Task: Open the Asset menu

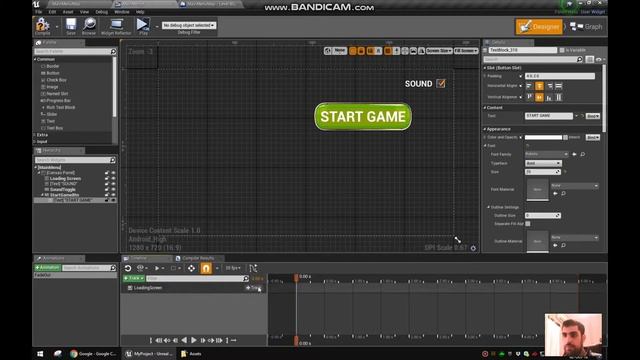Action: [x=68, y=12]
